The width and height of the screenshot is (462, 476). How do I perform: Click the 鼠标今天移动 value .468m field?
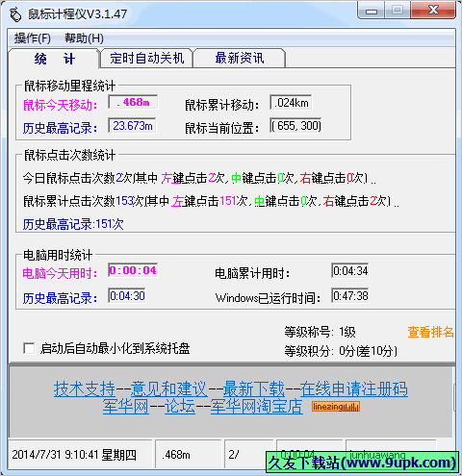pos(133,102)
